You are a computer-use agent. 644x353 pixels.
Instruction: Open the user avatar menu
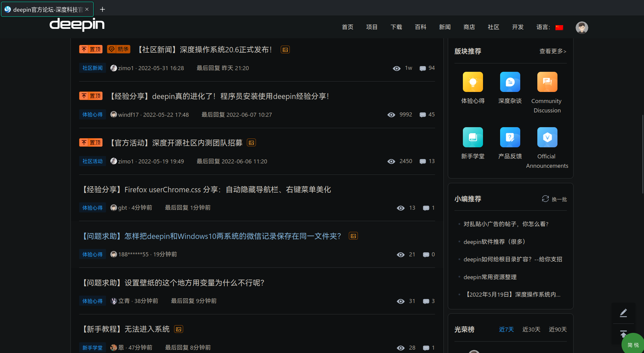(582, 28)
